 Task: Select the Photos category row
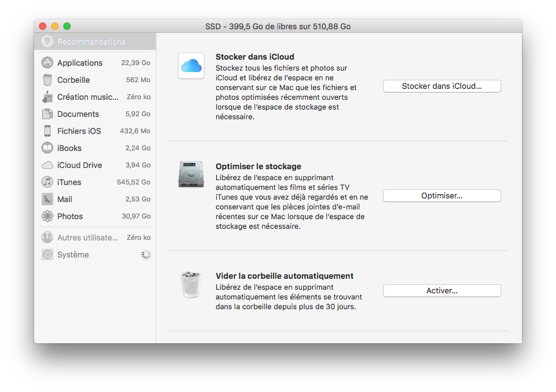pyautogui.click(x=96, y=216)
